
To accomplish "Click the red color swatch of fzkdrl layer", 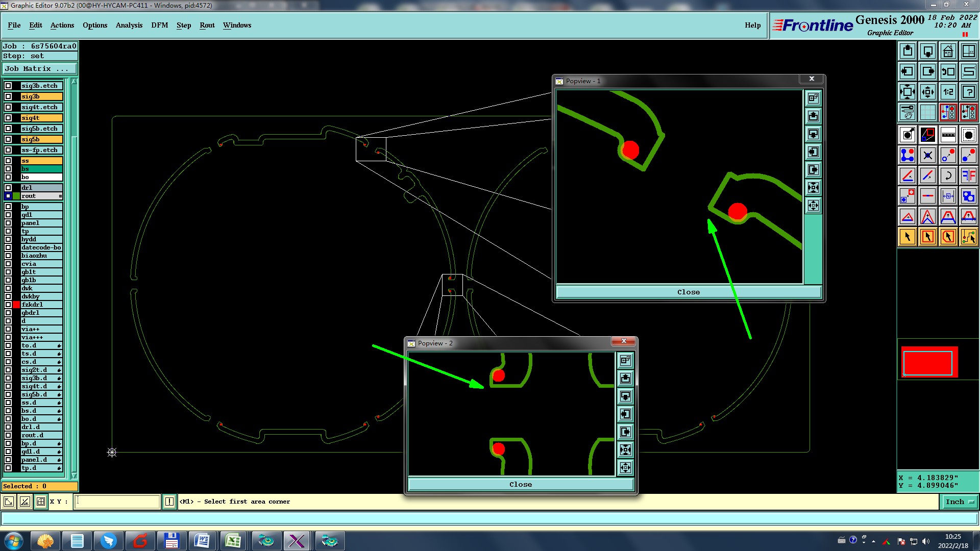I will click(x=16, y=305).
